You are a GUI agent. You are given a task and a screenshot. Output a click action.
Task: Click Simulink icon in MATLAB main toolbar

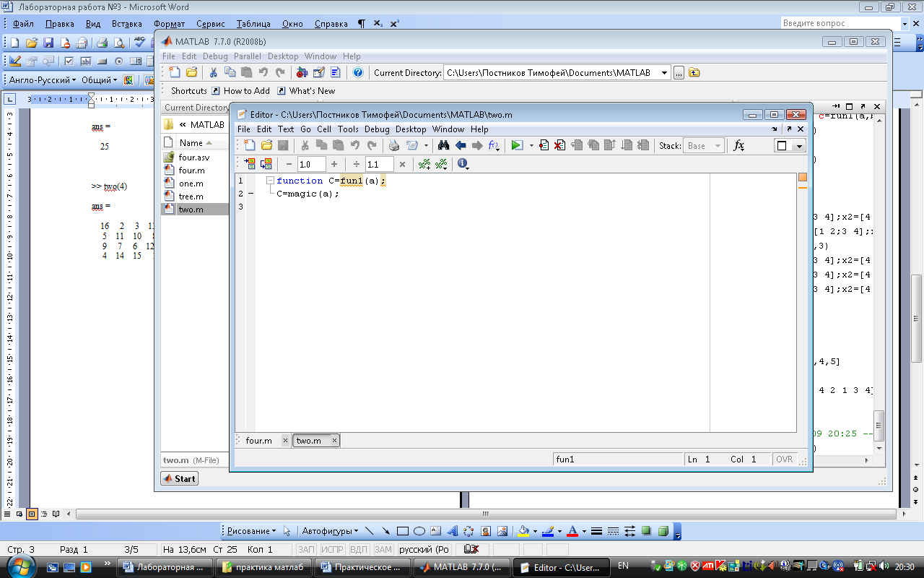click(302, 72)
